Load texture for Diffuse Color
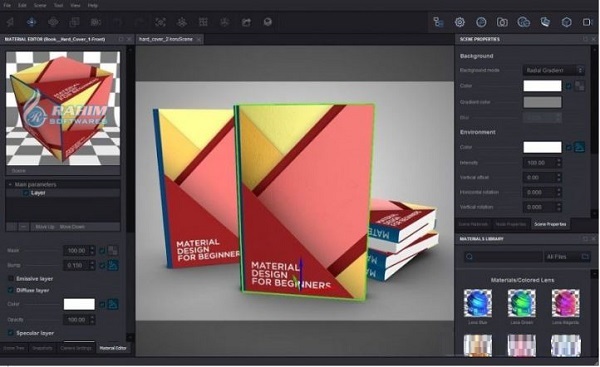Image resolution: width=600 pixels, height=367 pixels. (x=113, y=304)
